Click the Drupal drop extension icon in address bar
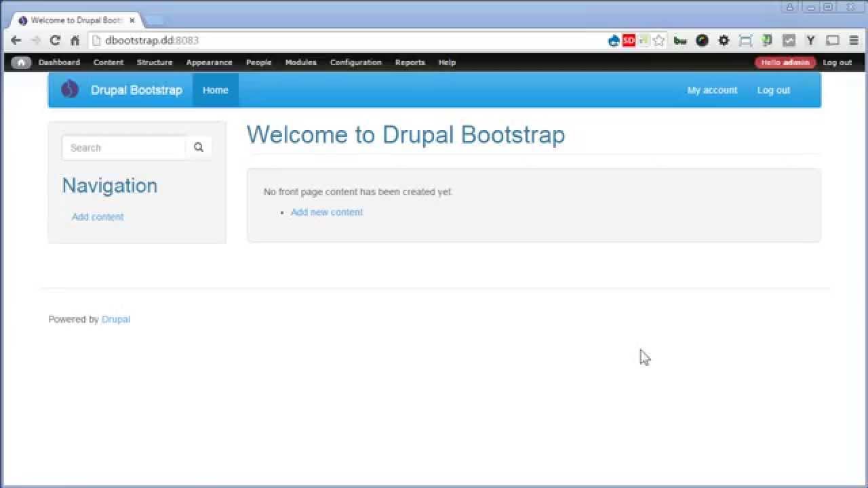 614,41
